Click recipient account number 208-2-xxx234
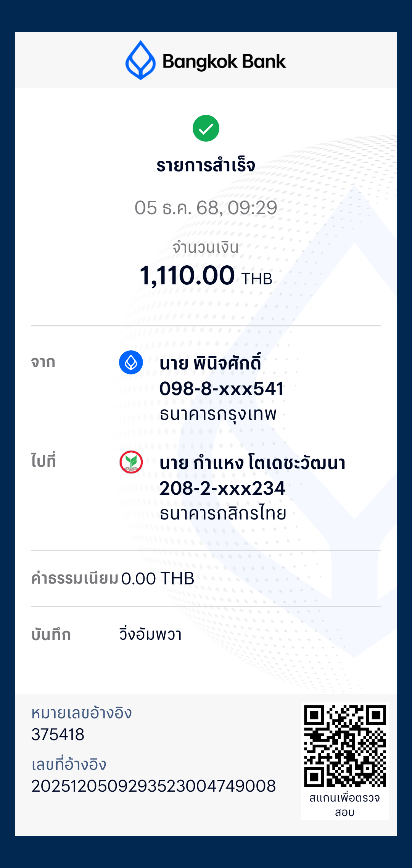Screen dimensions: 412x868 [222, 489]
